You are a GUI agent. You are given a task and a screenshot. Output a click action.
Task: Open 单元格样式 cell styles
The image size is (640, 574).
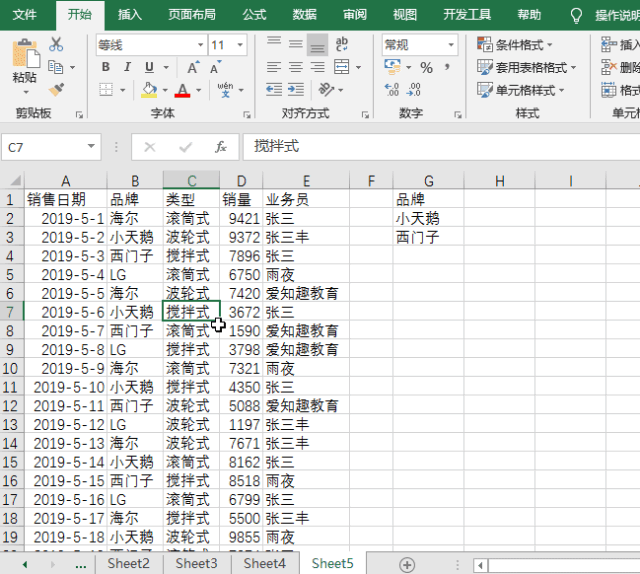pos(520,90)
